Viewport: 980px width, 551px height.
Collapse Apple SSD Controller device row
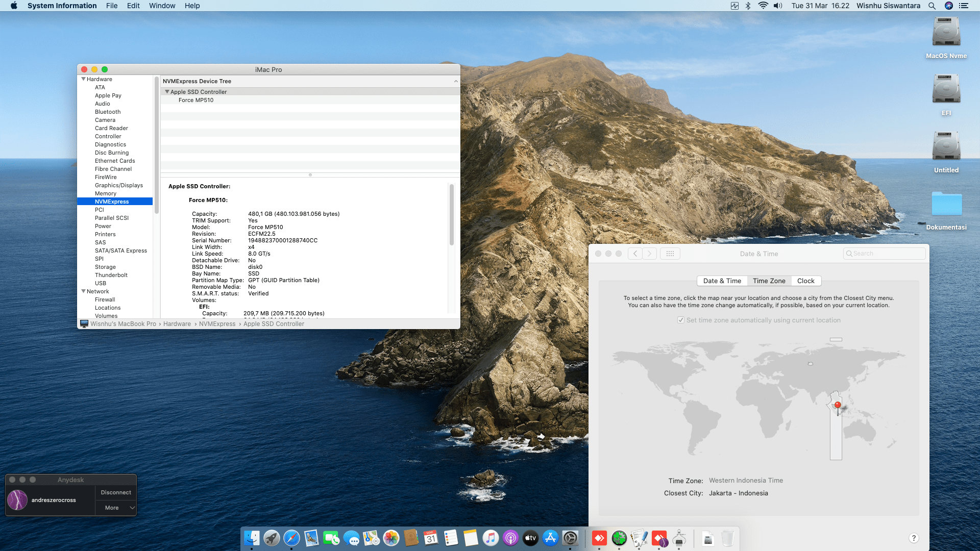coord(167,92)
